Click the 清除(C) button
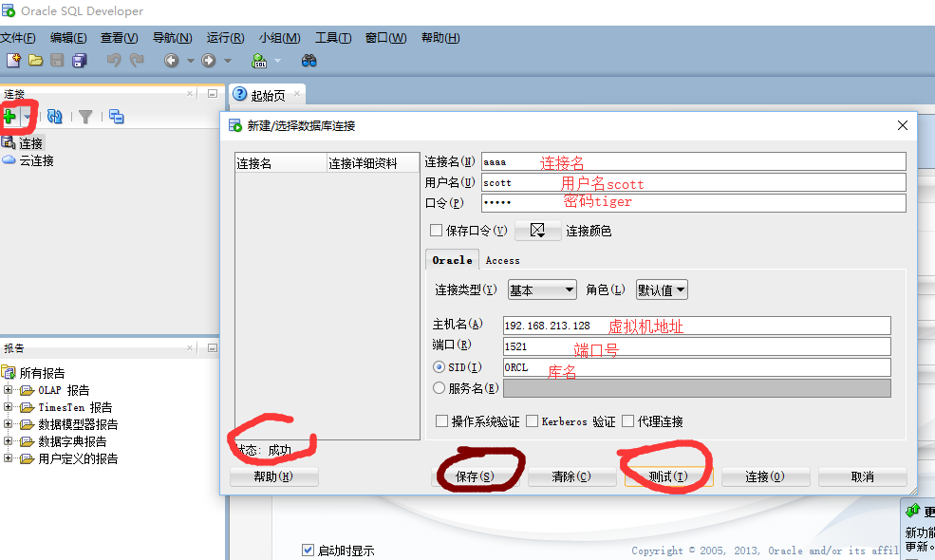The height and width of the screenshot is (560, 935). pyautogui.click(x=571, y=476)
